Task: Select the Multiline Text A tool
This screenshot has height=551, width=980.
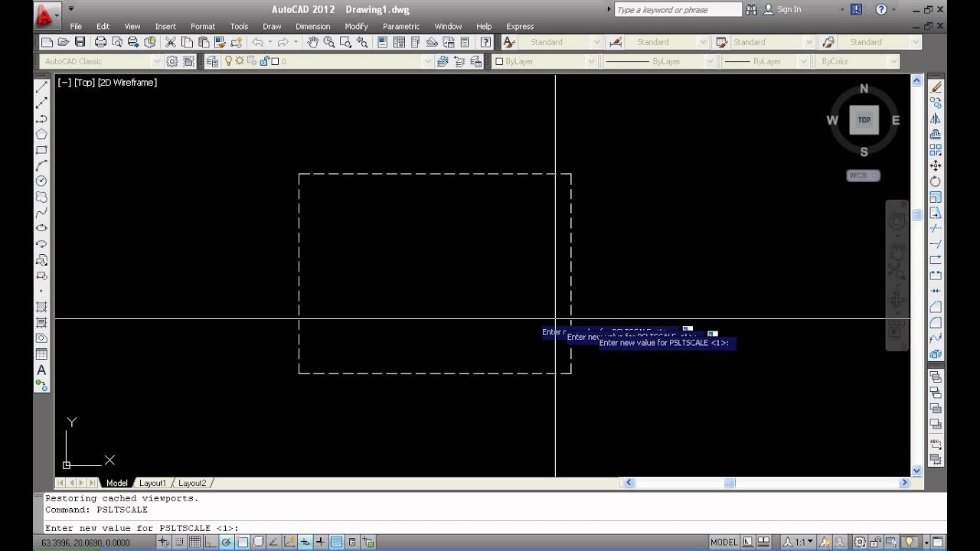Action: click(41, 370)
